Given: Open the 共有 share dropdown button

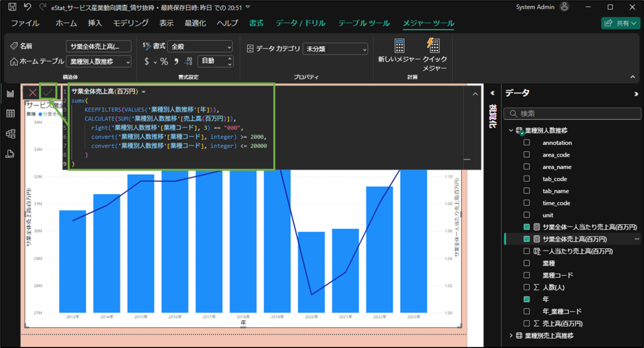Looking at the screenshot, I should [619, 23].
